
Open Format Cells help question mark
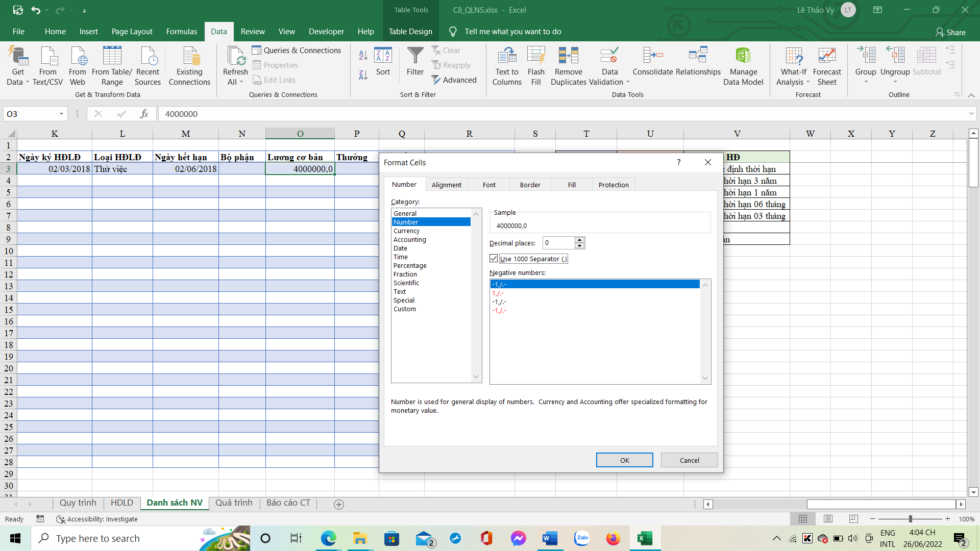[678, 162]
